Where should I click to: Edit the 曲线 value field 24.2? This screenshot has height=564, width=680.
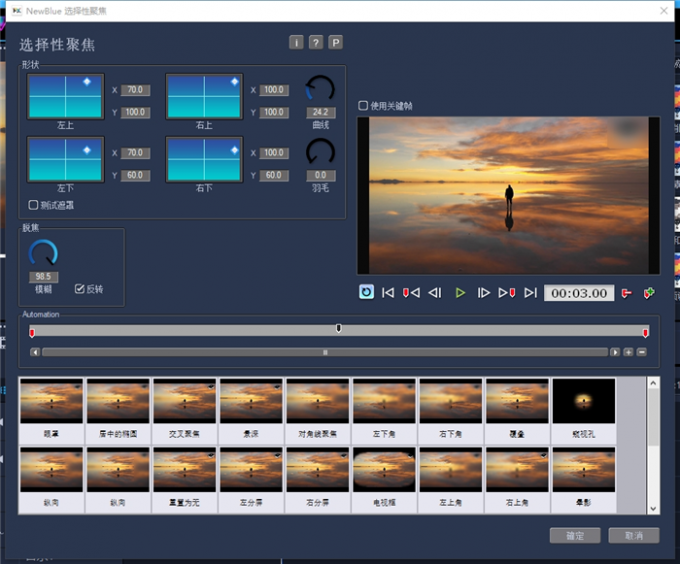320,112
